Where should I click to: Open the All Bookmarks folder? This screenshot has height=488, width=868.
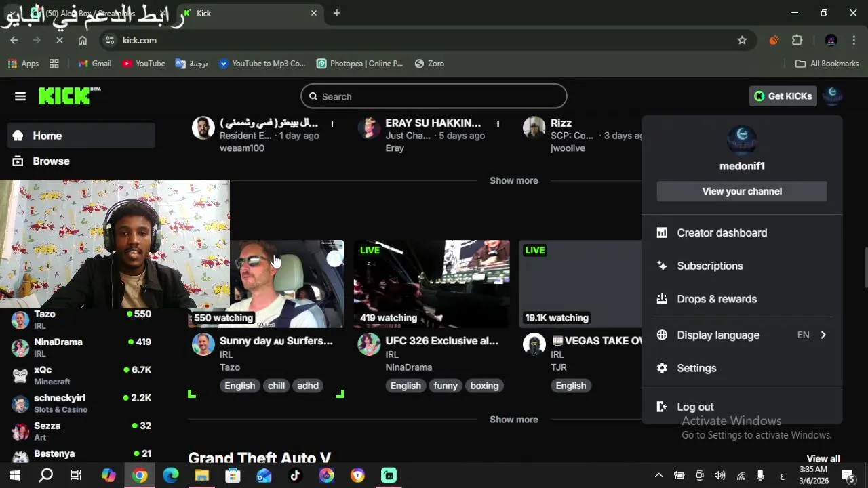[827, 64]
